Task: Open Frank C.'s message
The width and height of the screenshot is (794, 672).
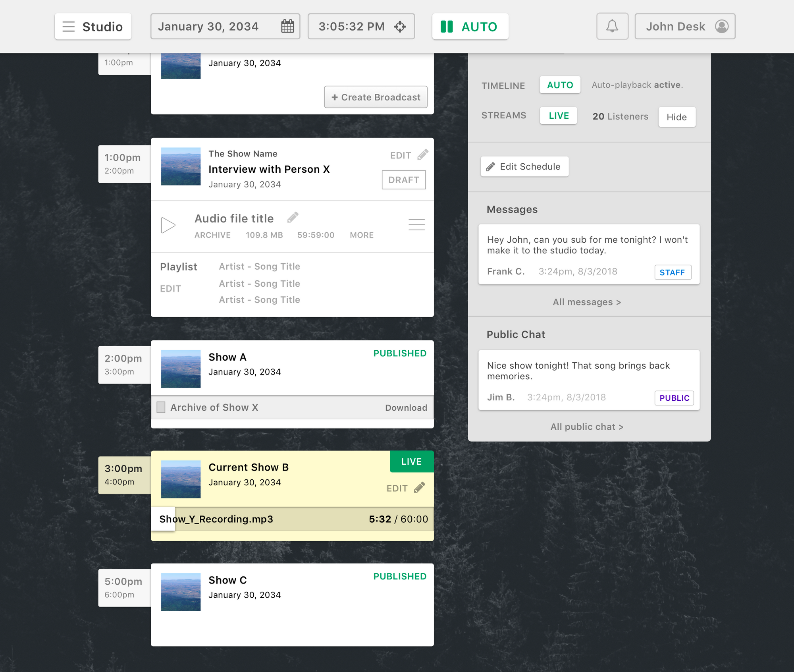Action: (589, 254)
